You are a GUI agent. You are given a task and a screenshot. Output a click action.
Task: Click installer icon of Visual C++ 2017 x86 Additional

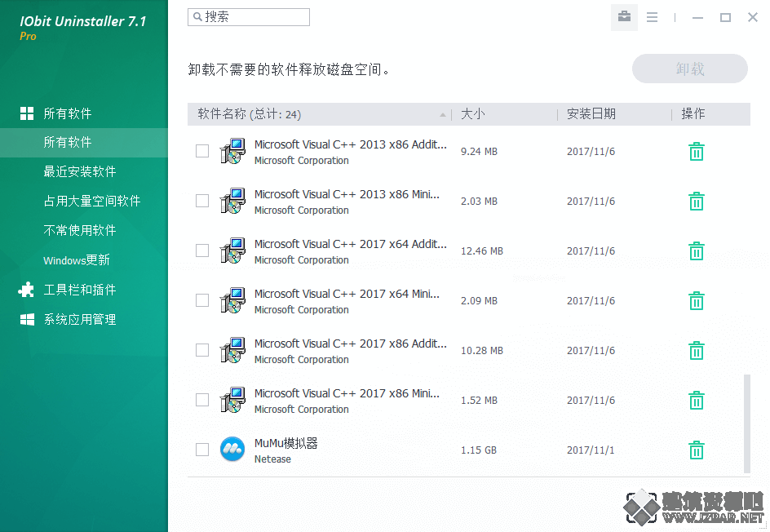232,350
